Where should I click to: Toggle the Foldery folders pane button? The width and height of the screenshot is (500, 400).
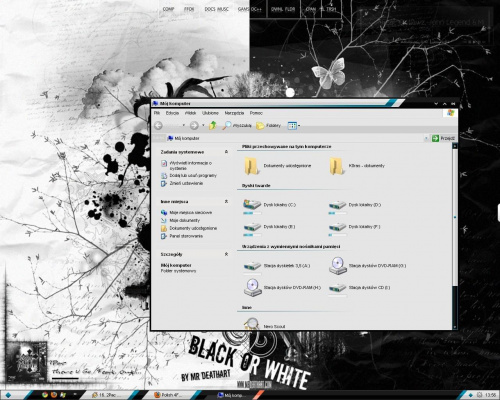268,125
